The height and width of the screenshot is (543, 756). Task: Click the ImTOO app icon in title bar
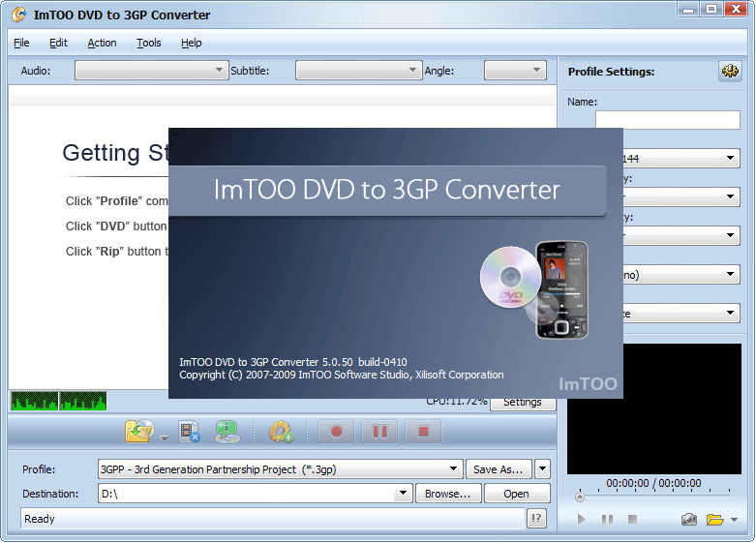coord(18,15)
